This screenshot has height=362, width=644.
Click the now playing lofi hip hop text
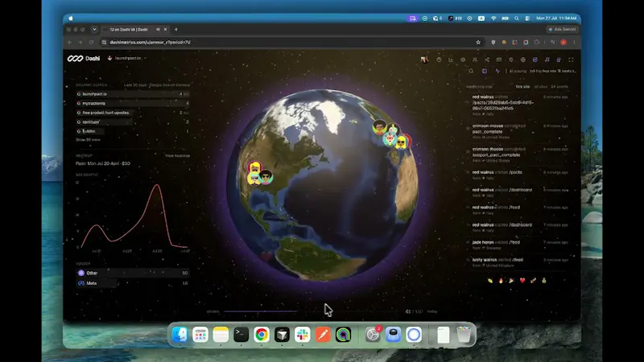(543, 71)
